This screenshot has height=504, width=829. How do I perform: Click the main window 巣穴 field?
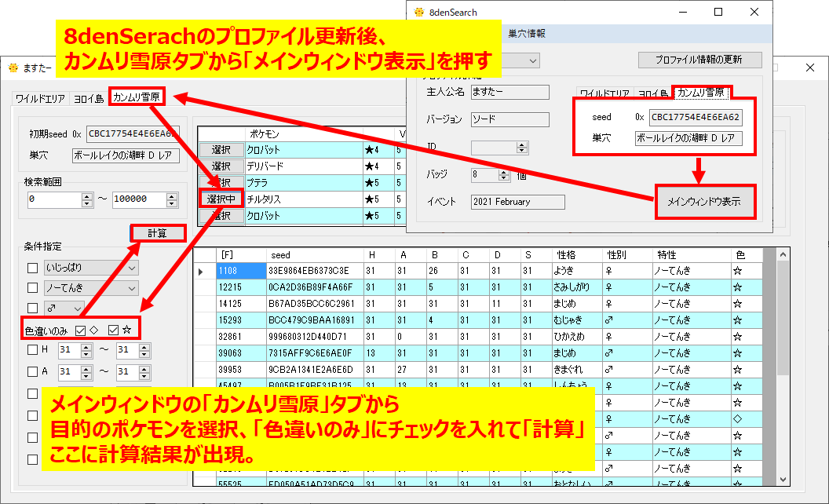pyautogui.click(x=126, y=155)
